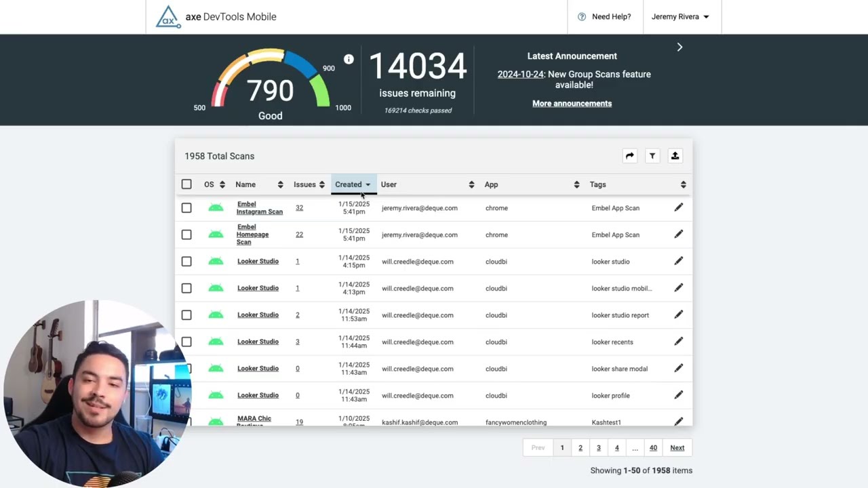Sort scans by Name column
The image size is (868, 488).
(259, 184)
